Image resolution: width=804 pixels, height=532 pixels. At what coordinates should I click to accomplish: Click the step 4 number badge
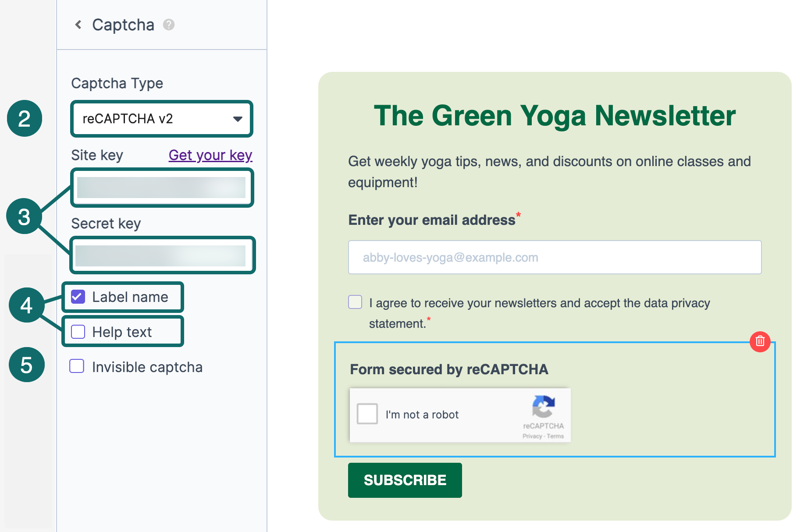(26, 305)
